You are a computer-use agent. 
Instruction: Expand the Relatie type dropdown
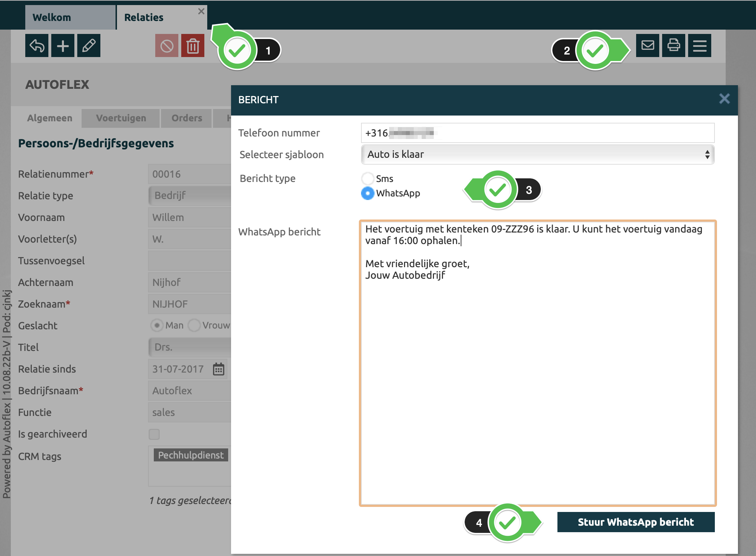coord(190,195)
